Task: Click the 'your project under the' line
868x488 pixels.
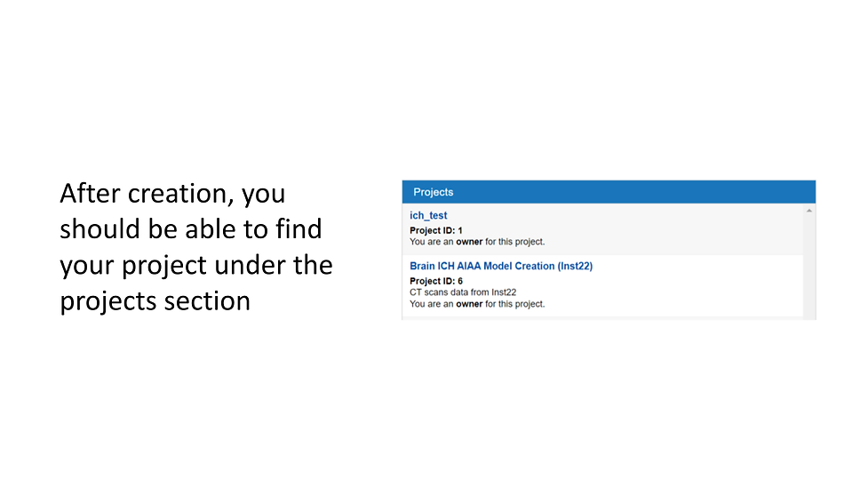Action: (x=195, y=265)
